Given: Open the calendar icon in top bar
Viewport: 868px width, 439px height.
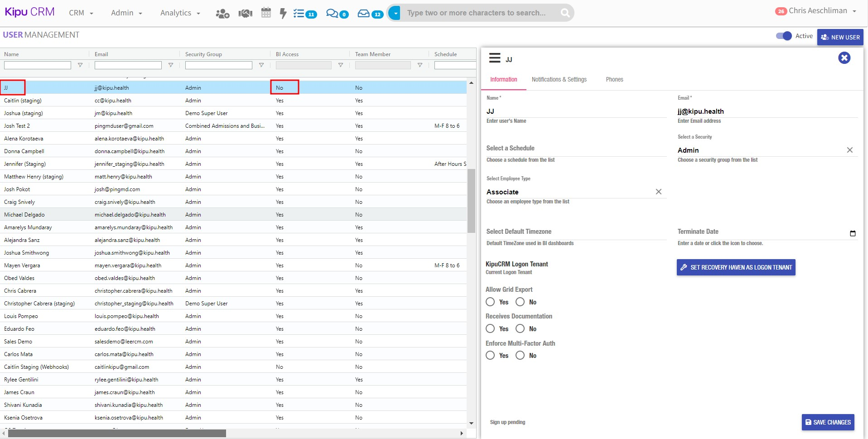Looking at the screenshot, I should click(x=266, y=13).
